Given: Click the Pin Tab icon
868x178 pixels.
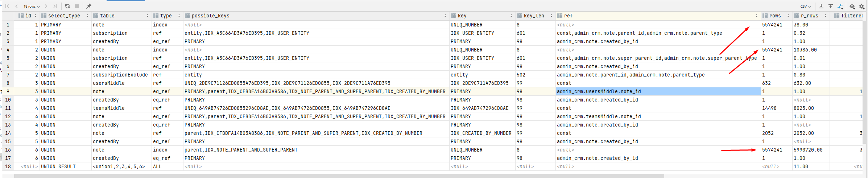Looking at the screenshot, I should tap(89, 6).
